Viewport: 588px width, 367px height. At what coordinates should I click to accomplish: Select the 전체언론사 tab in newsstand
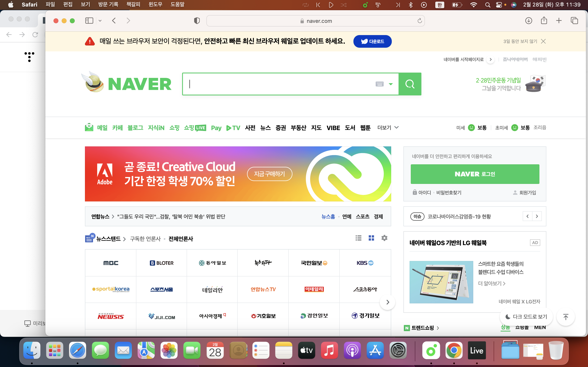pos(180,239)
